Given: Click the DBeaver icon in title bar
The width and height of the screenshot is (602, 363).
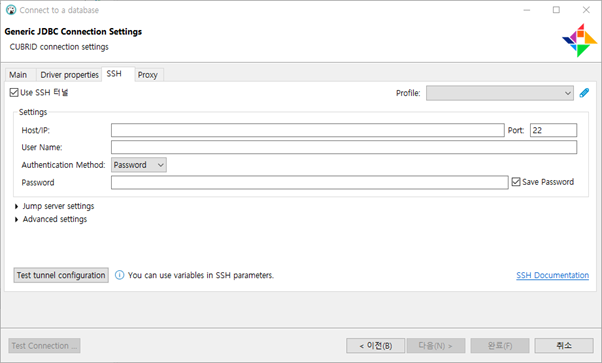Looking at the screenshot, I should point(11,10).
